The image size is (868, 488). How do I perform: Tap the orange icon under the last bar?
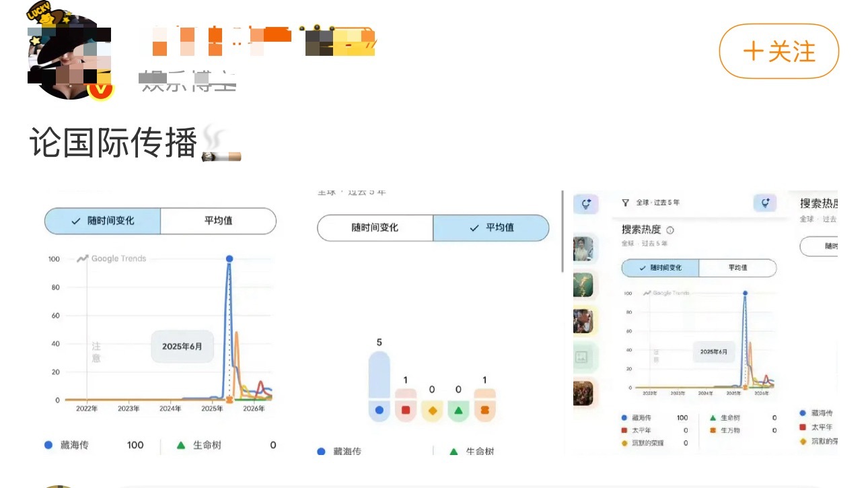point(484,409)
